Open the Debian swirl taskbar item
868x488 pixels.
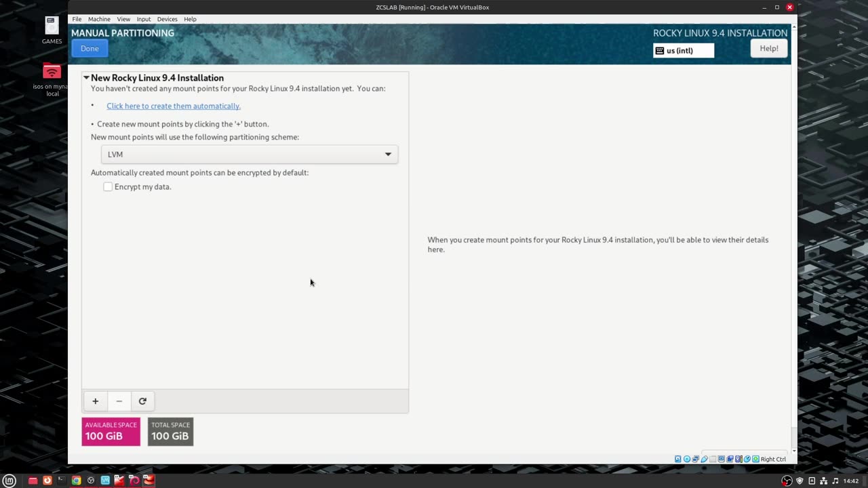[x=134, y=481]
